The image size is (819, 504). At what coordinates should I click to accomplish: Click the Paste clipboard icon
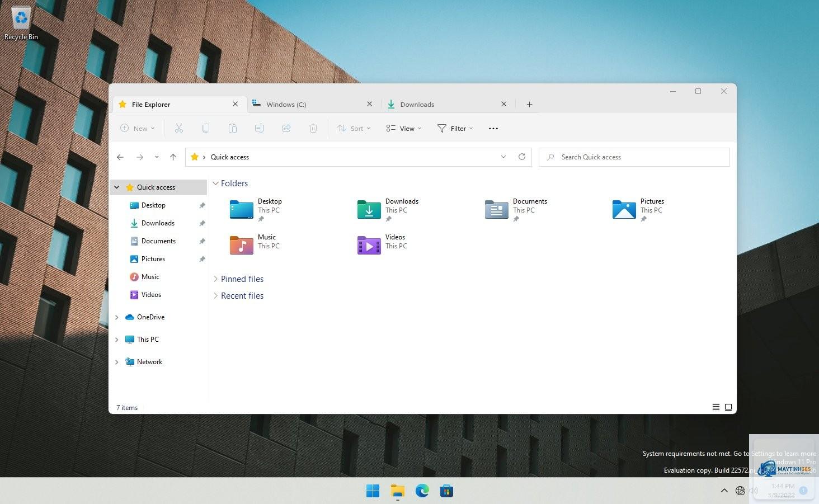coord(233,128)
